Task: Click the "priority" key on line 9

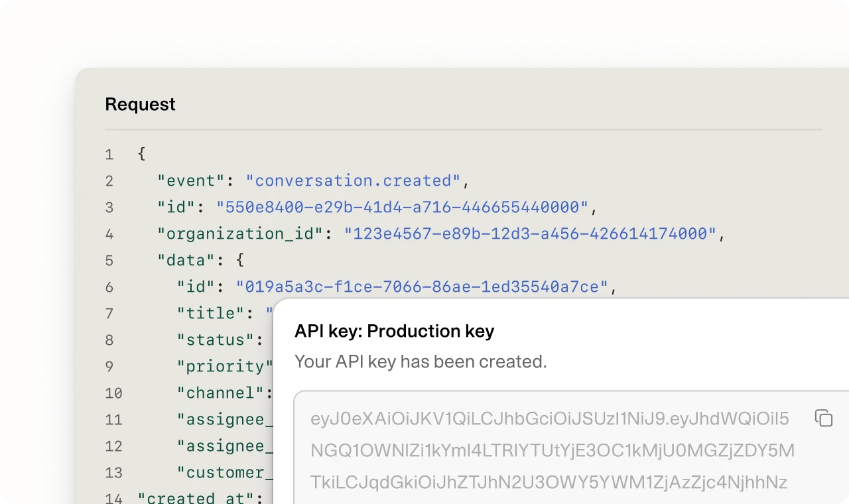Action: pos(225,366)
